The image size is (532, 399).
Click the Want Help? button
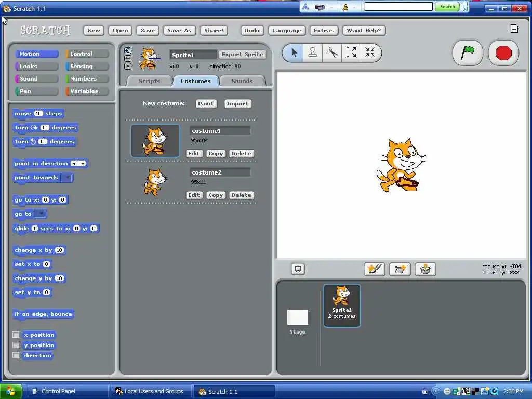[364, 31]
